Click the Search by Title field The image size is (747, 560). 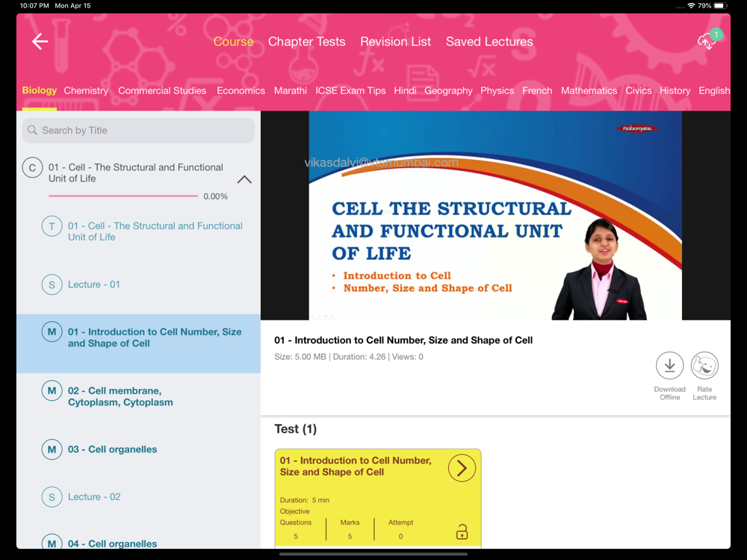click(x=146, y=131)
